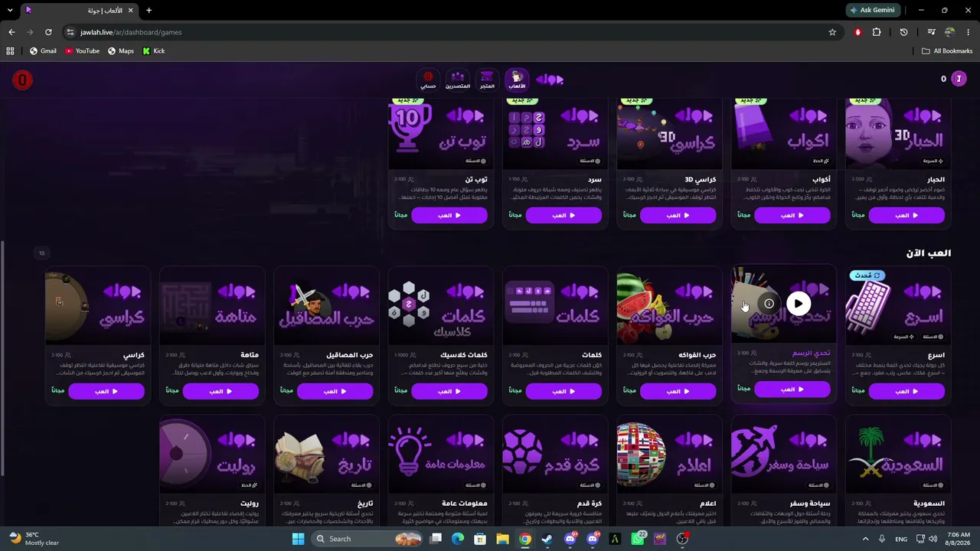Open the Chrome apps grid shortcut
Viewport: 980px width, 551px height.
10,51
